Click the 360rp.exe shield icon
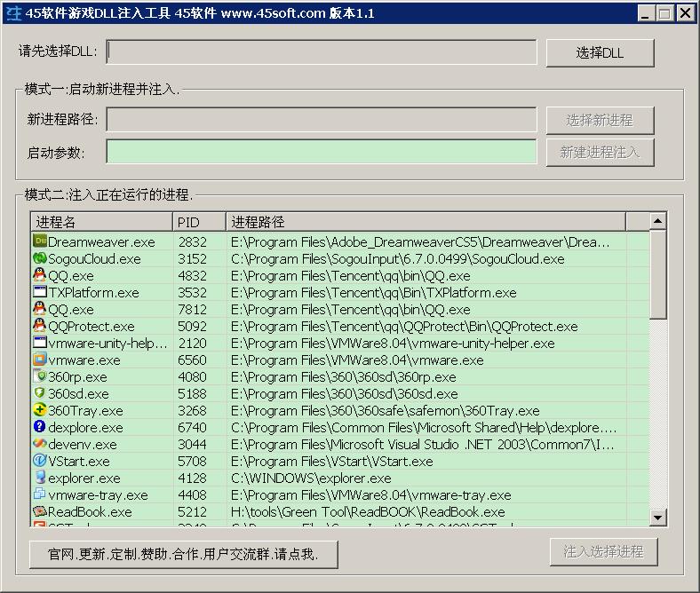700x593 pixels. pyautogui.click(x=40, y=376)
